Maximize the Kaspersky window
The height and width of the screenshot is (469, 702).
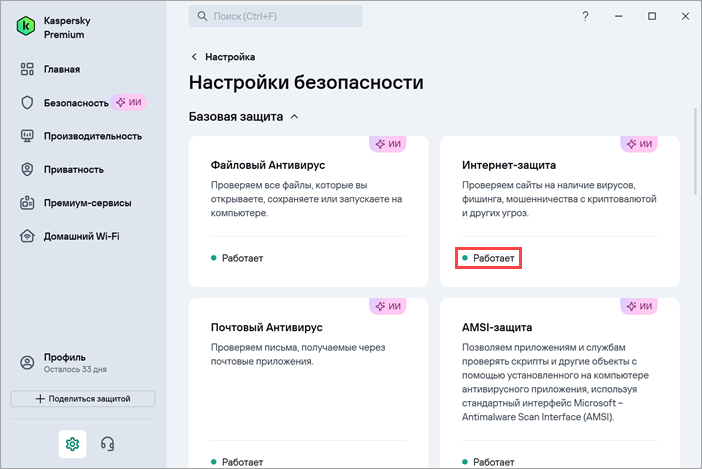(x=652, y=17)
